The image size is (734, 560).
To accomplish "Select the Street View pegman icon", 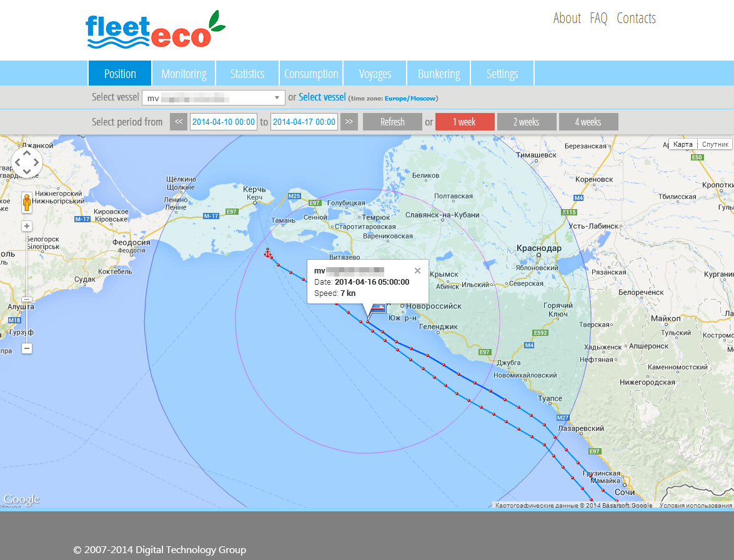I will click(27, 202).
